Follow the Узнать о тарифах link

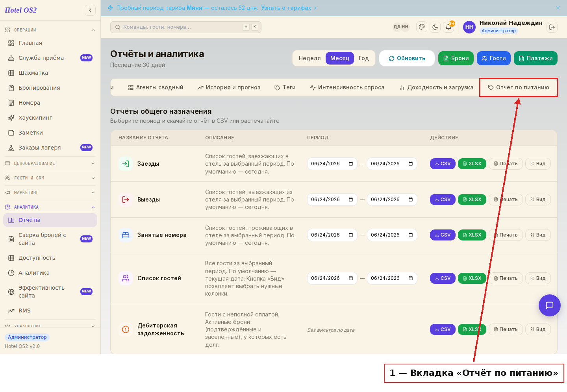click(x=286, y=8)
